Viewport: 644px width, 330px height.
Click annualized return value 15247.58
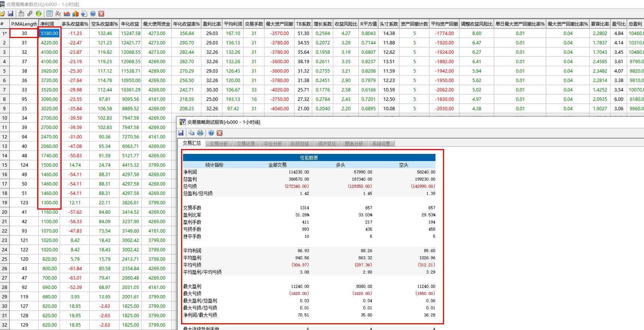tap(130, 33)
